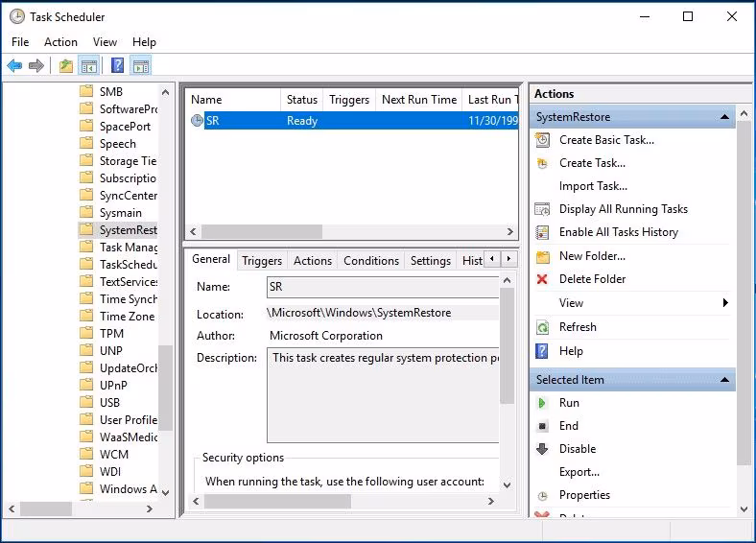The width and height of the screenshot is (756, 543).
Task: Select the Speech folder in tree
Action: [x=118, y=144]
